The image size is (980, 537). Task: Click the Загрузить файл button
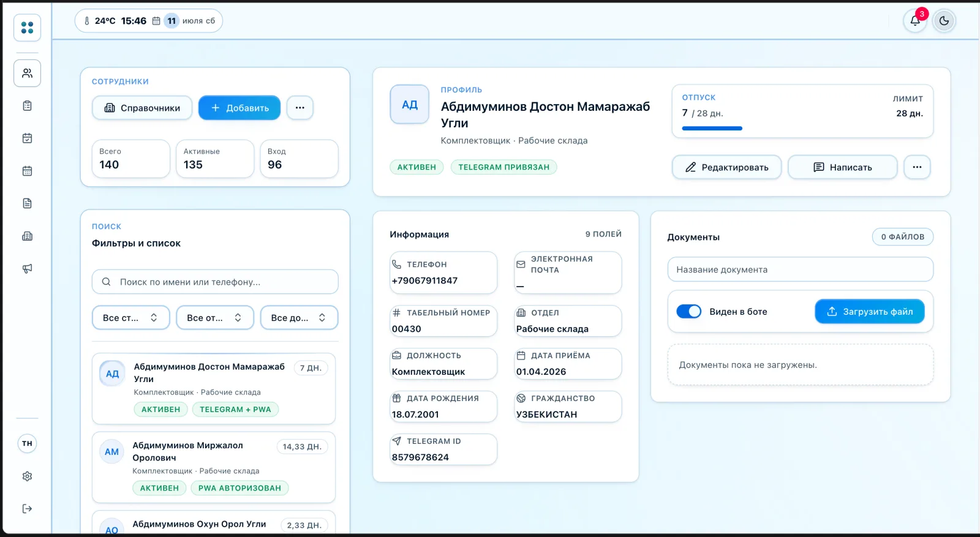(870, 311)
